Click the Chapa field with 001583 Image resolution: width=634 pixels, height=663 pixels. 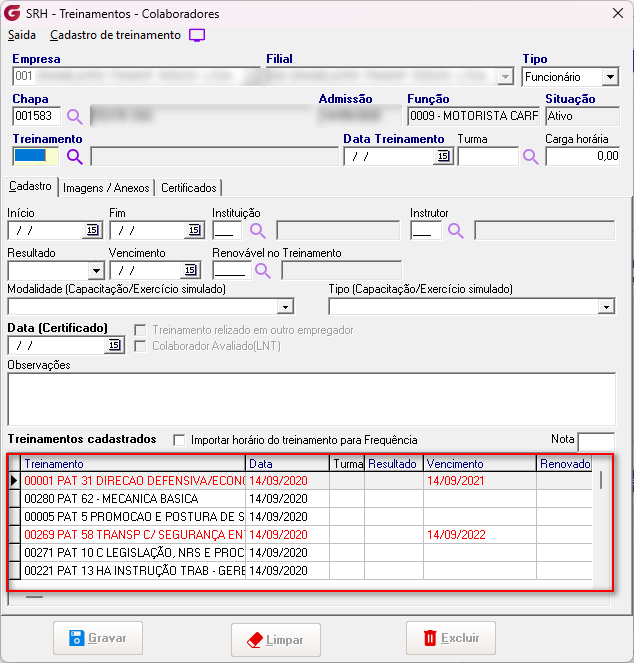click(x=36, y=116)
